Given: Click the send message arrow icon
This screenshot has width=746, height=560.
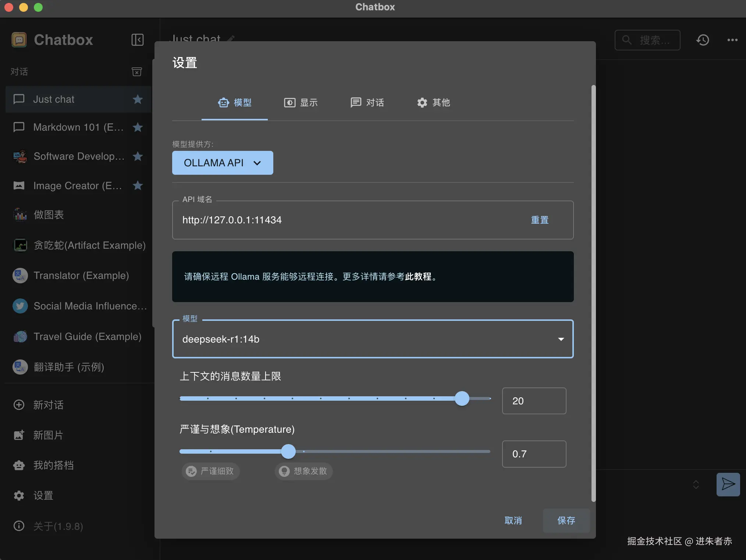Looking at the screenshot, I should (728, 484).
